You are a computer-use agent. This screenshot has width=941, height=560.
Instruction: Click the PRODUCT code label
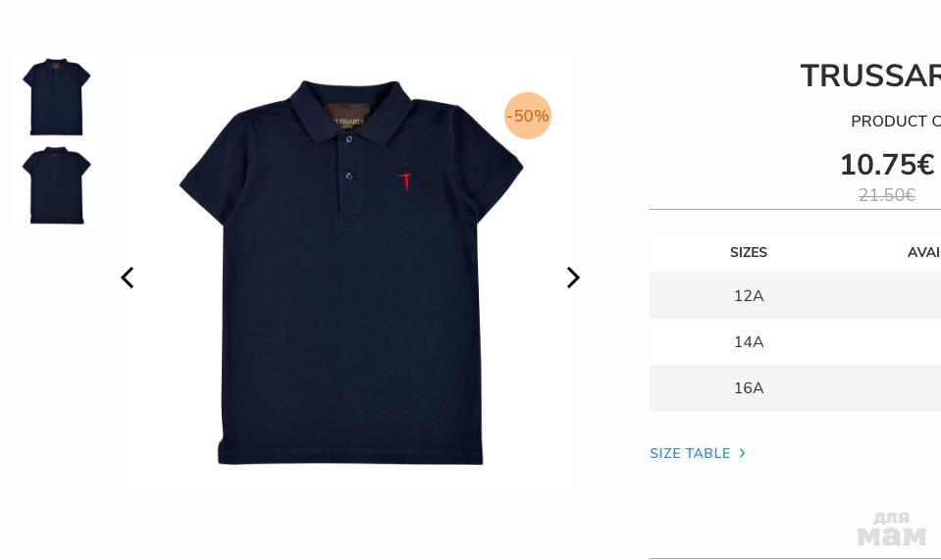(896, 121)
